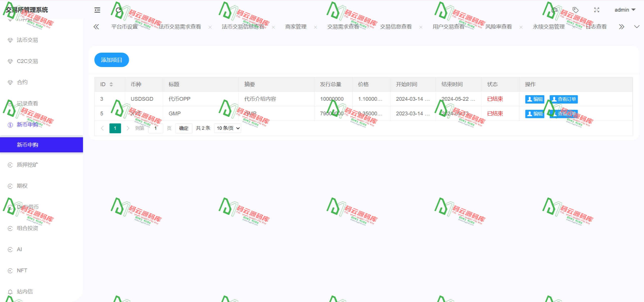
Task: Open 质押挖矿 from the sidebar
Action: point(27,165)
